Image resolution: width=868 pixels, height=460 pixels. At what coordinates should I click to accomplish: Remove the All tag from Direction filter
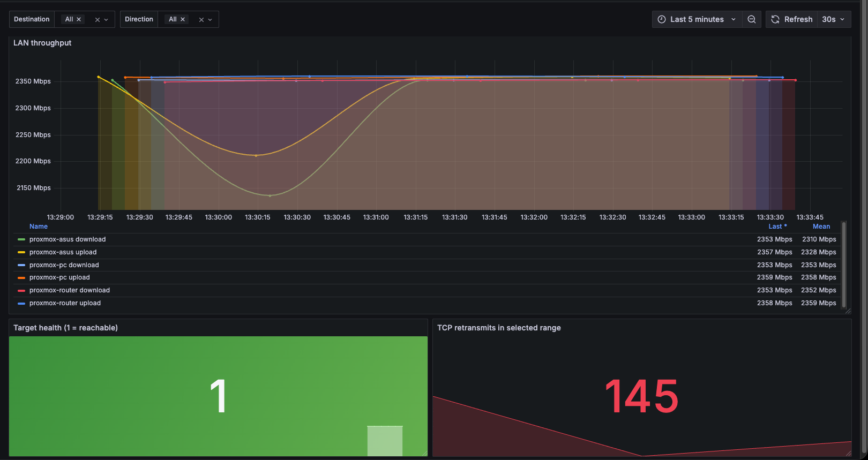183,19
